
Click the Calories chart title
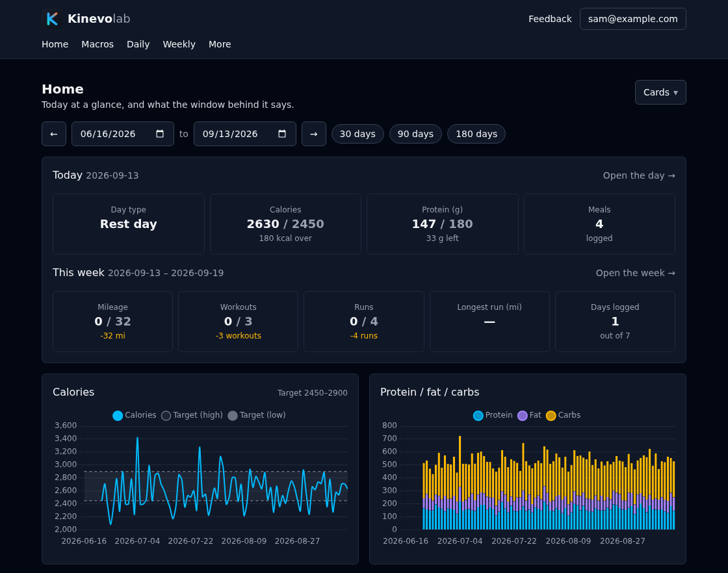73,392
